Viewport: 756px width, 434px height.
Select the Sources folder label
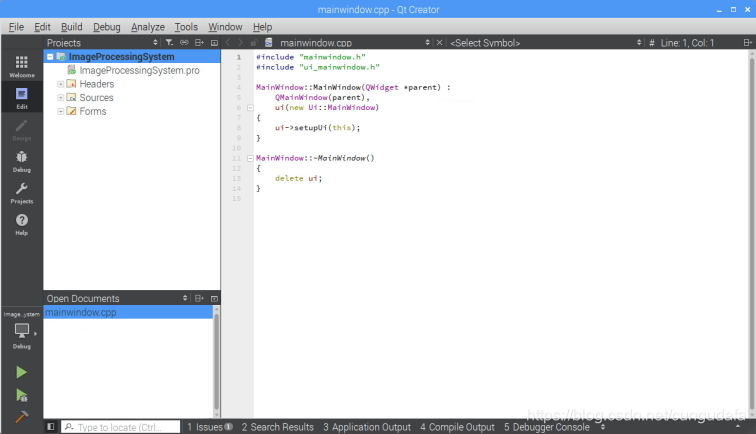[x=96, y=97]
